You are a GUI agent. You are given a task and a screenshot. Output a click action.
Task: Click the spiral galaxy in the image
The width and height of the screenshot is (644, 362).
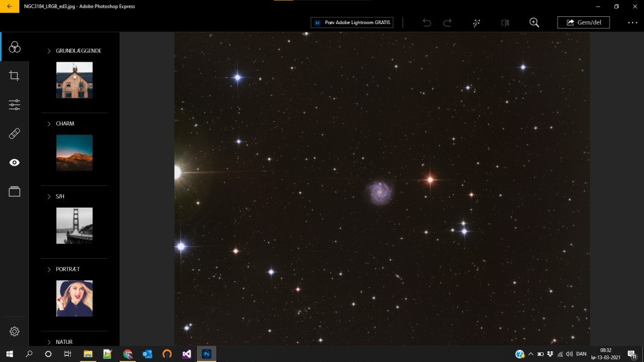click(x=379, y=192)
